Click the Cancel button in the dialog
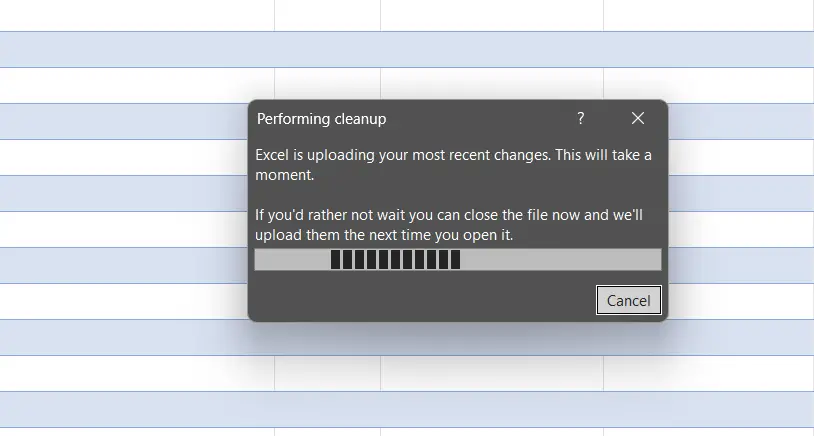The image size is (814, 436). point(628,300)
